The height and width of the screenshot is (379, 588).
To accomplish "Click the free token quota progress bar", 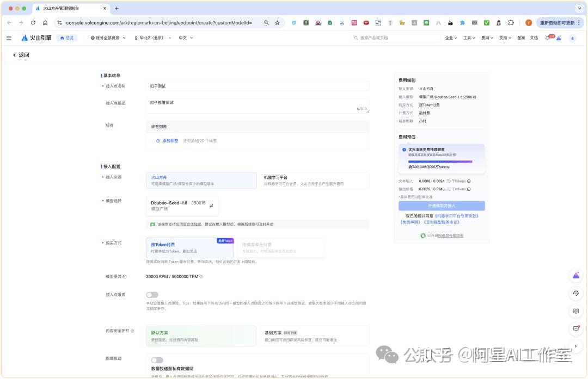I will [440, 162].
